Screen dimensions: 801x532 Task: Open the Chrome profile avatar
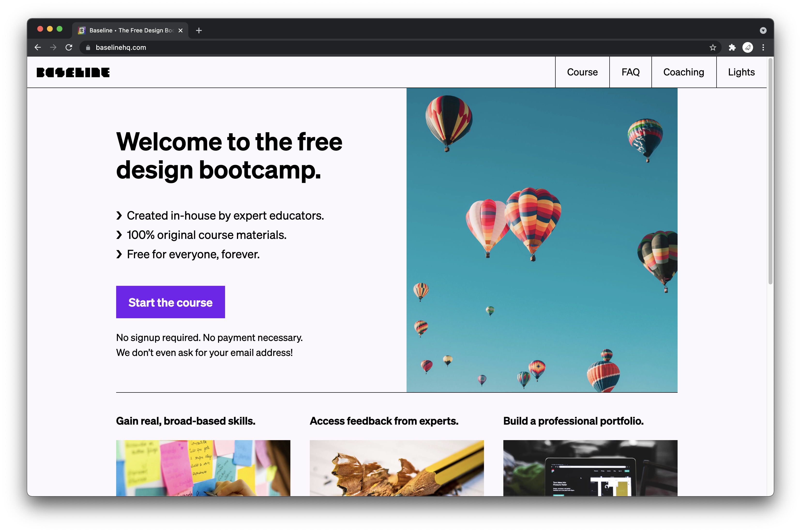point(748,47)
